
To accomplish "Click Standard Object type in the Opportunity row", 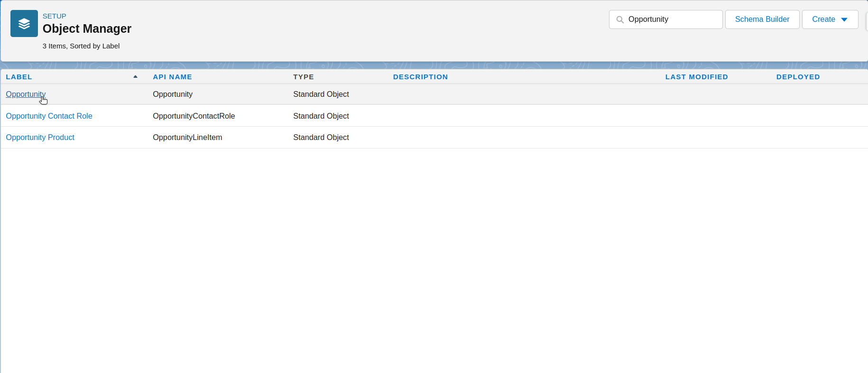I will click(321, 94).
